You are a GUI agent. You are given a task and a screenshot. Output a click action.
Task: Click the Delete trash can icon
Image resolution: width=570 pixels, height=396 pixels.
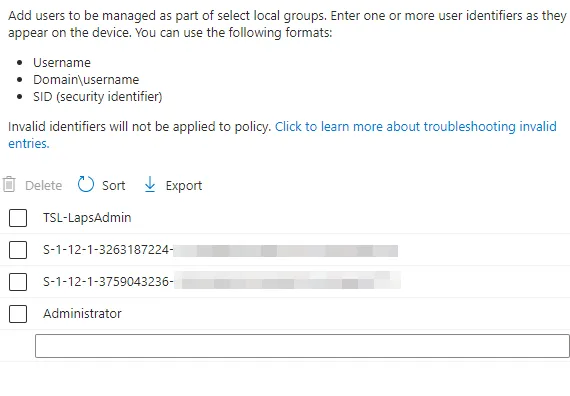[9, 184]
